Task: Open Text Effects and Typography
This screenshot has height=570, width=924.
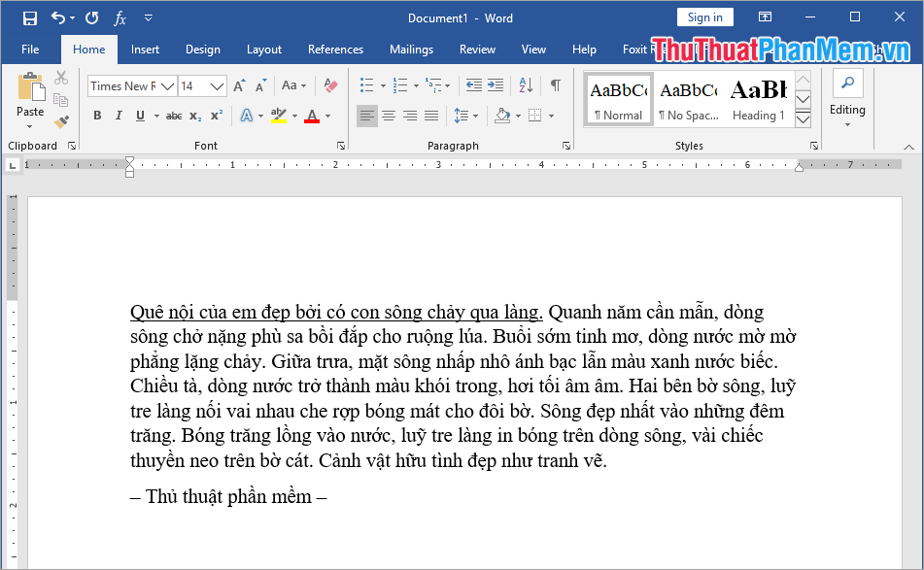Action: (247, 116)
